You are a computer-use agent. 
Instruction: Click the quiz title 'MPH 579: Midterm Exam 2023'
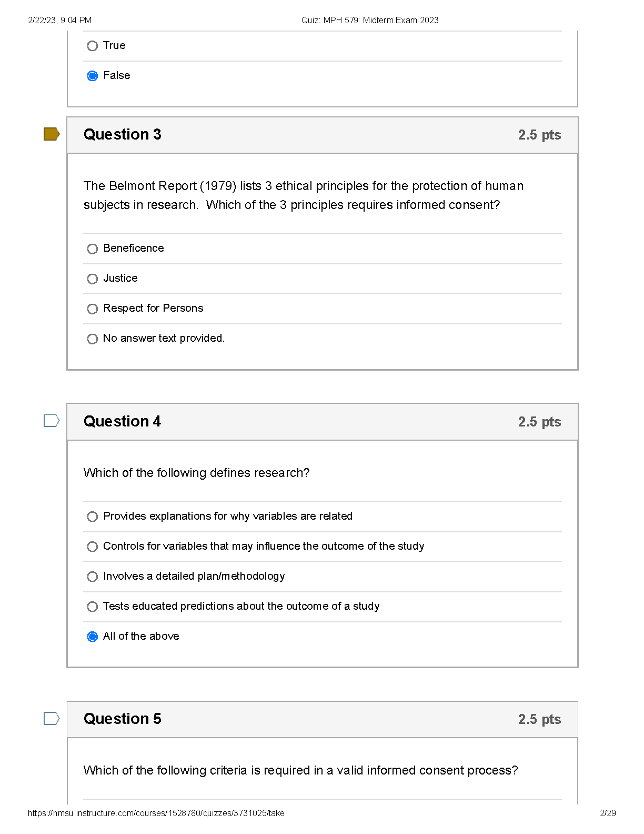(x=369, y=20)
